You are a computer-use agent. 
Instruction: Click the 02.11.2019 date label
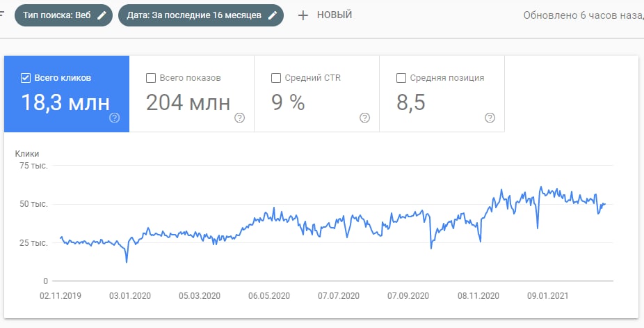pos(61,296)
